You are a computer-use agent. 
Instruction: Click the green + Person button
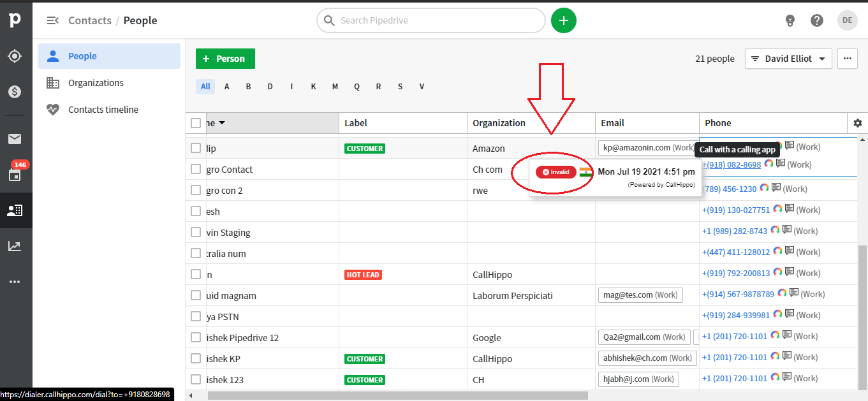coord(225,59)
